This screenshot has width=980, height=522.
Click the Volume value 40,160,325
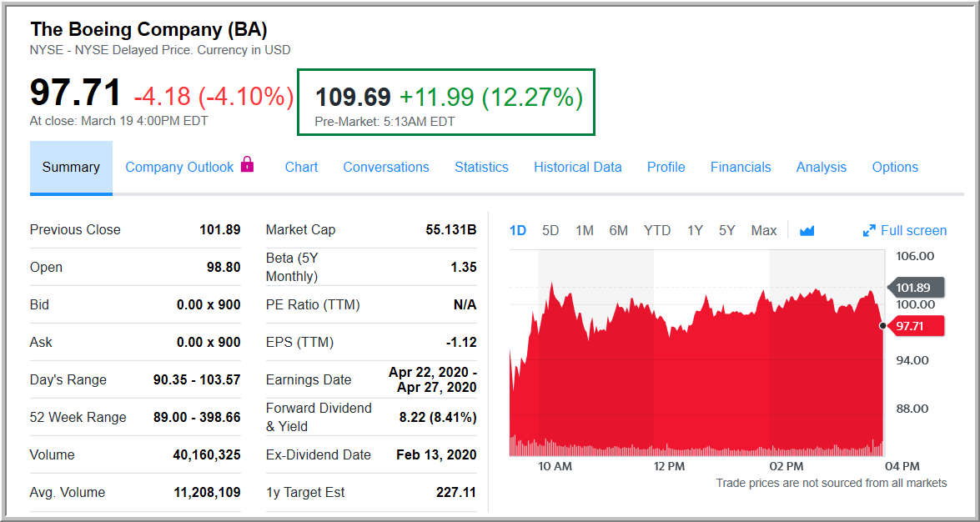point(207,454)
